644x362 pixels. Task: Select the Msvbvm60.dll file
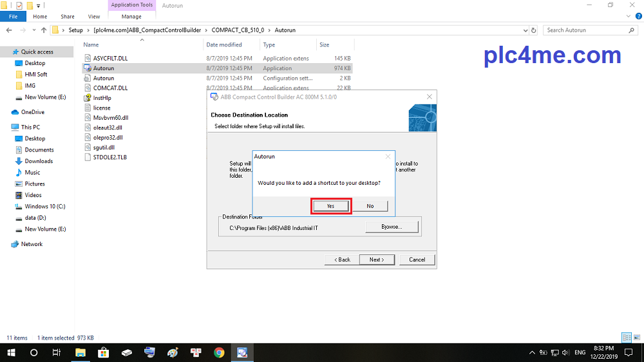point(111,117)
